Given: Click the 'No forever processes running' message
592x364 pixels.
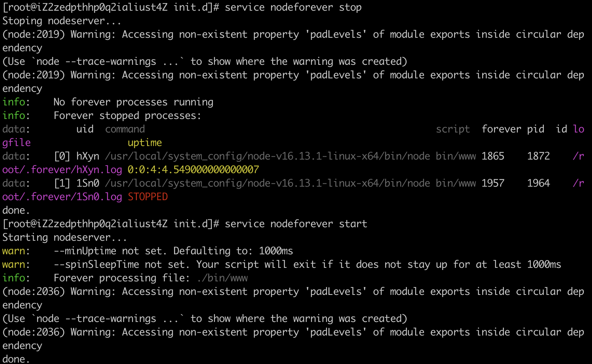Looking at the screenshot, I should click(x=133, y=102).
